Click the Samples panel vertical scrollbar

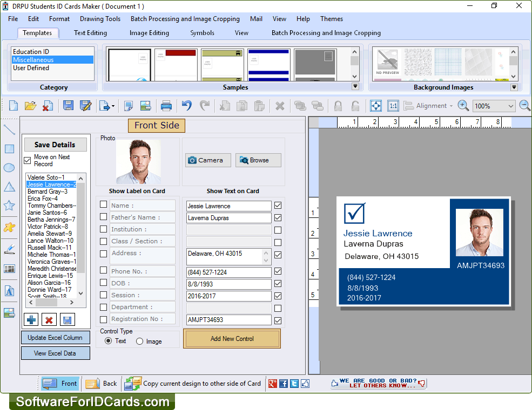[354, 64]
